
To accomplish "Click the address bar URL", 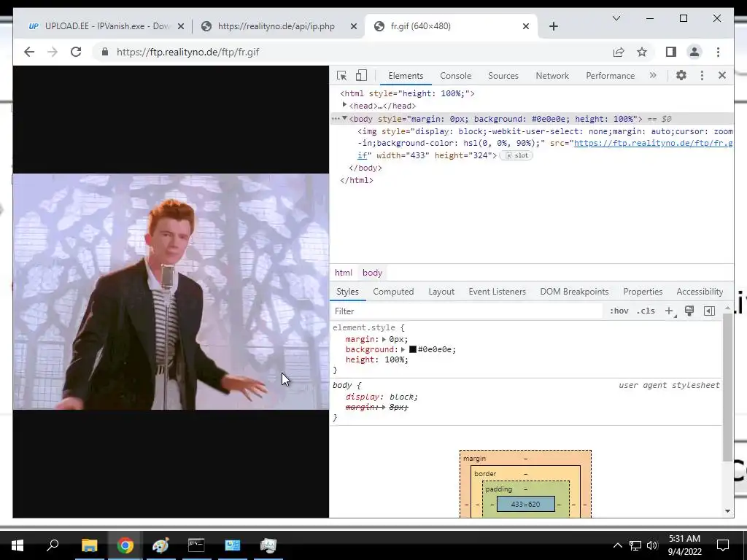I will [187, 52].
